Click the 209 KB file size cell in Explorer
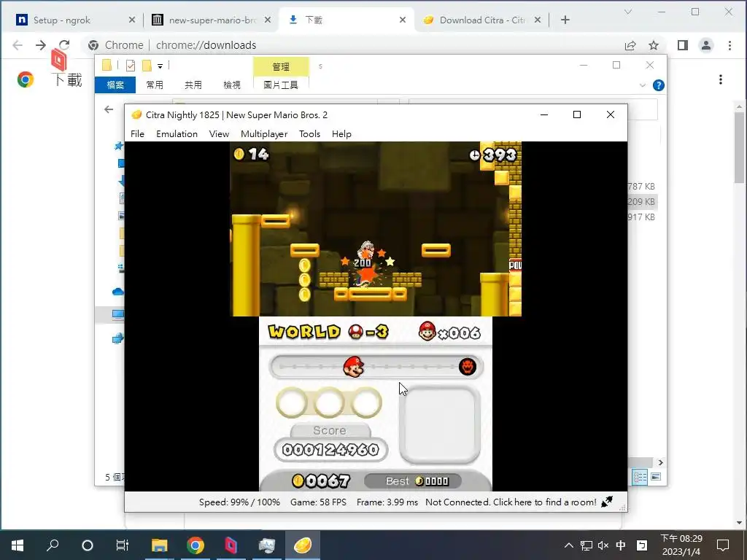This screenshot has height=560, width=747. [x=641, y=202]
